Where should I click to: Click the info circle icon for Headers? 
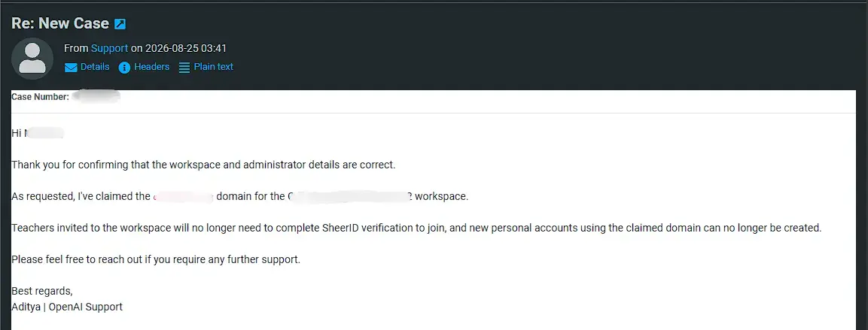[x=124, y=68]
